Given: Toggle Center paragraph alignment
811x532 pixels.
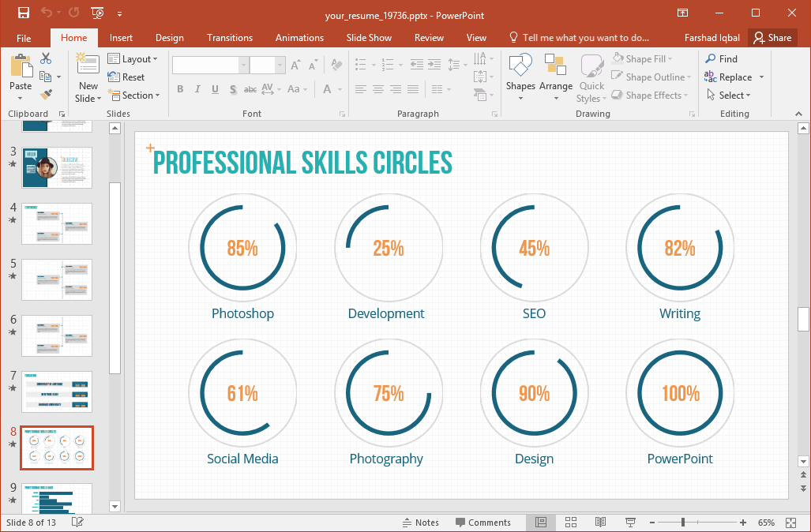Looking at the screenshot, I should pyautogui.click(x=378, y=89).
